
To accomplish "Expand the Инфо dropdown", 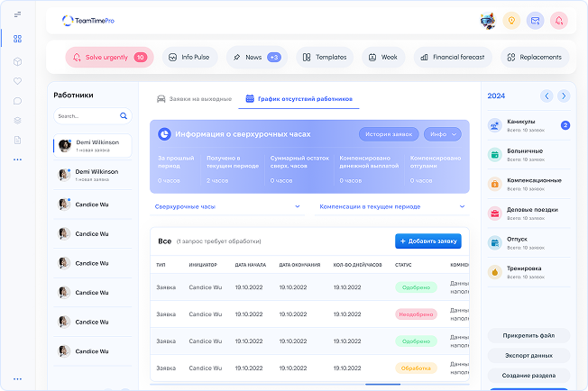I will (442, 134).
